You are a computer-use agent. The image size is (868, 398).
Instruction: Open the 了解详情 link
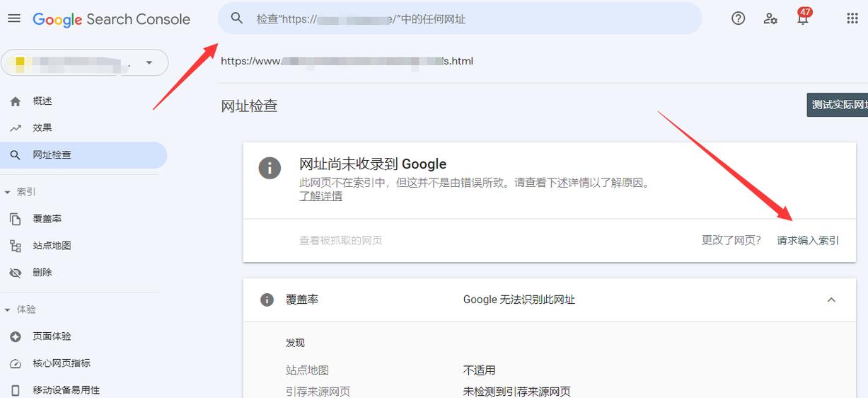tap(320, 196)
